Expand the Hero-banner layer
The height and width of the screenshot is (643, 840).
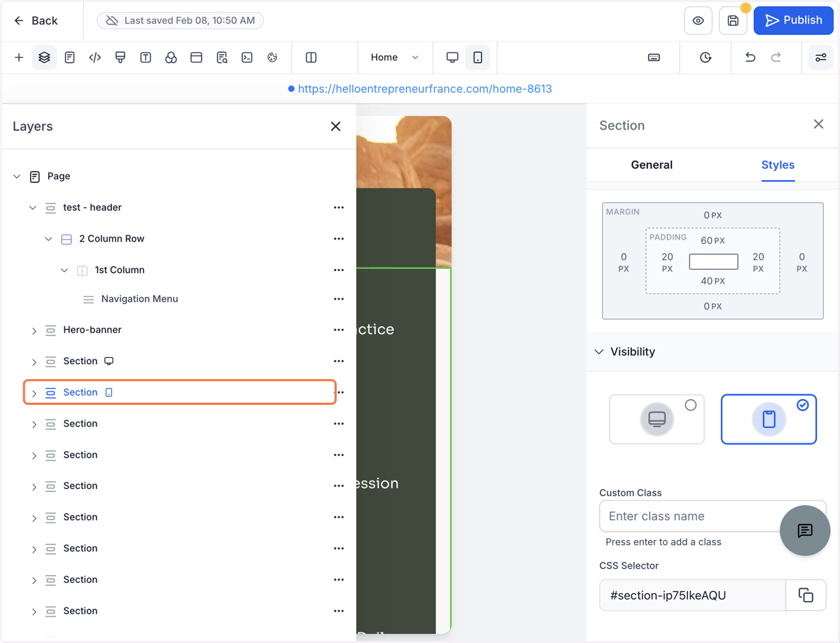tap(34, 331)
